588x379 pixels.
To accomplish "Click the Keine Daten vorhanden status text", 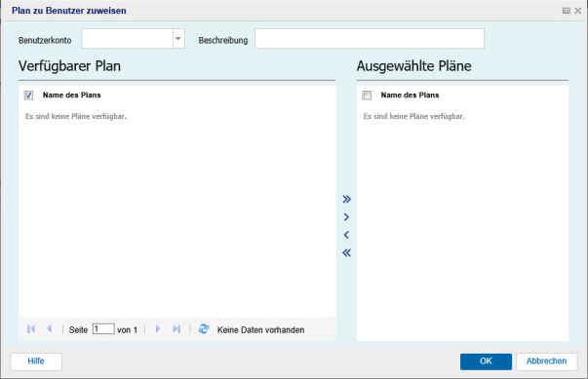I will point(260,330).
